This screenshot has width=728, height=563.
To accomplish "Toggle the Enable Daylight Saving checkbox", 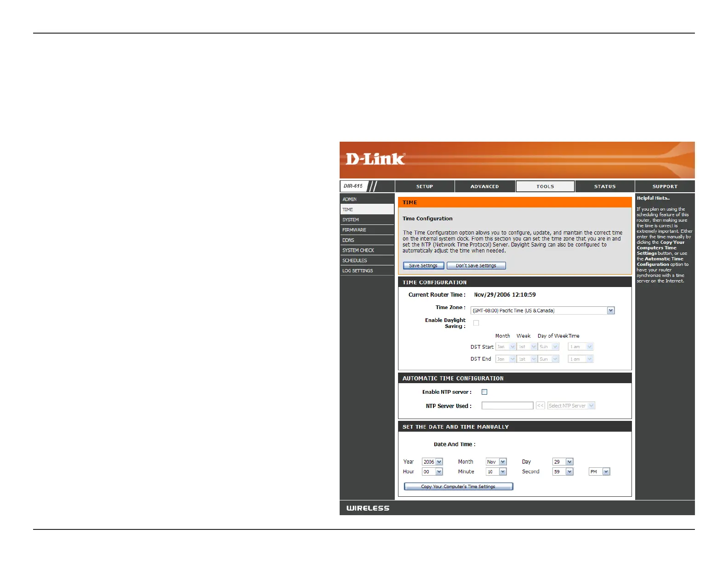I will [x=476, y=323].
